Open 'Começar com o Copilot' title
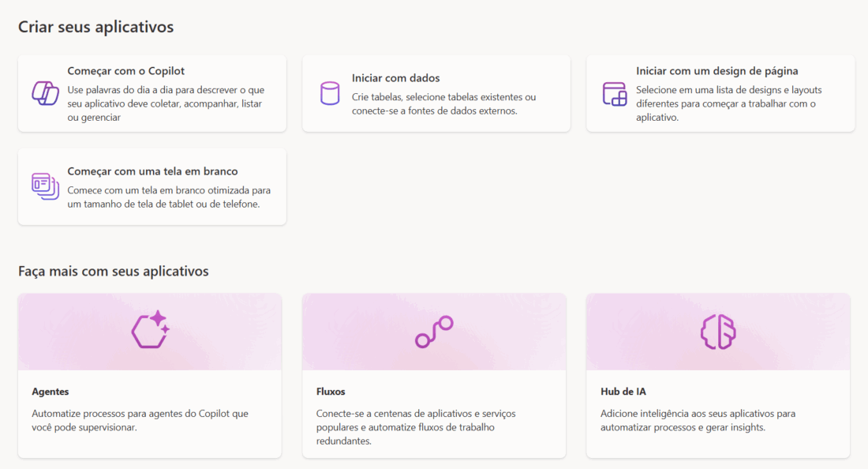 pyautogui.click(x=126, y=71)
